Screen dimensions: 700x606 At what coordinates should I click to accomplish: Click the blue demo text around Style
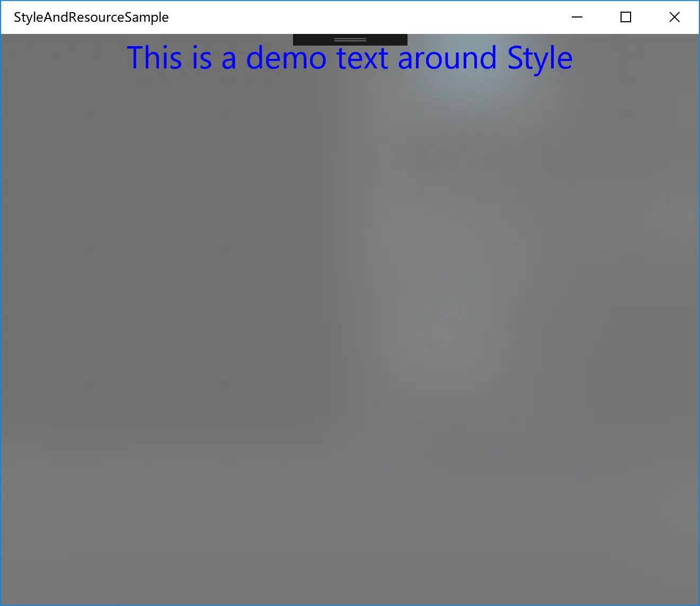(x=350, y=58)
